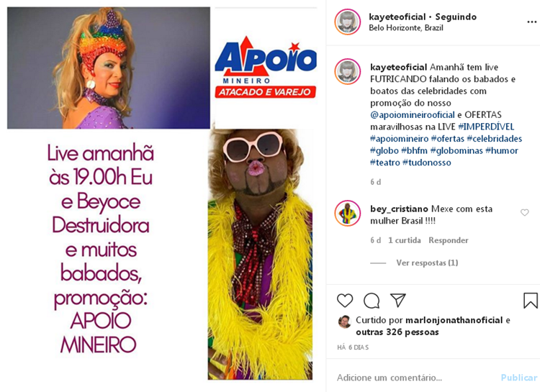Open the Belo Horizonte, Brazil location
The image size is (540, 392).
tap(406, 27)
